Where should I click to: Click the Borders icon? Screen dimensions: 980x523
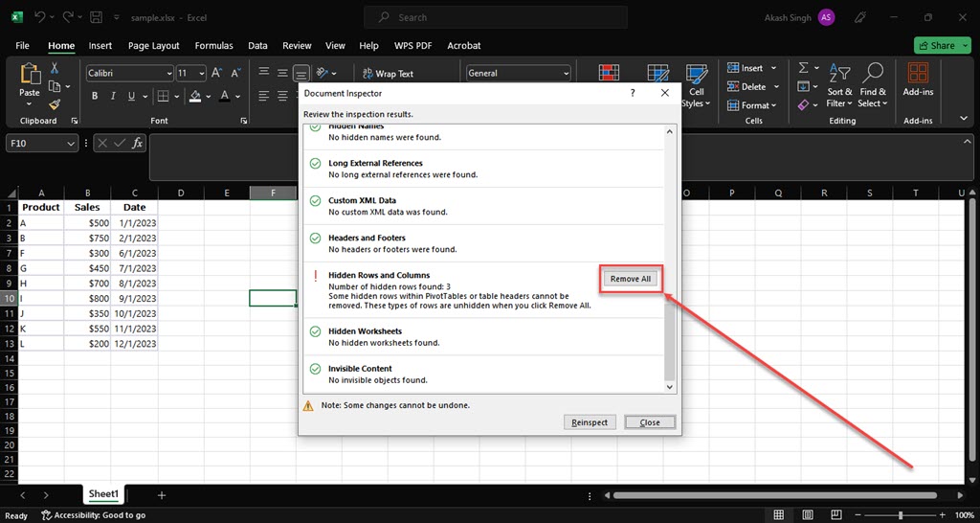tap(163, 96)
